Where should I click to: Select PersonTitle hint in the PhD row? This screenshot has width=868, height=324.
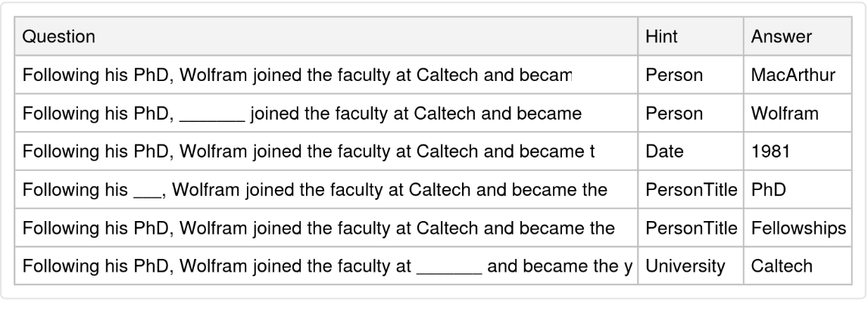(689, 190)
